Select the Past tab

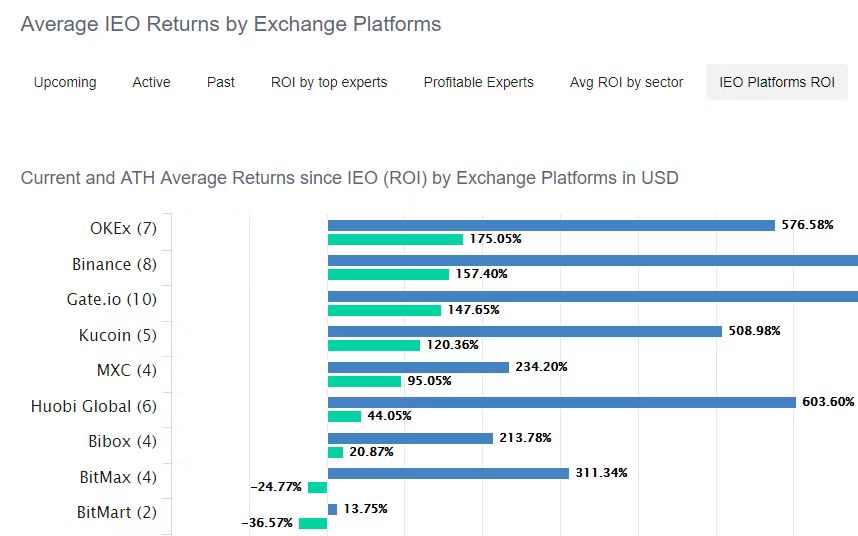221,82
